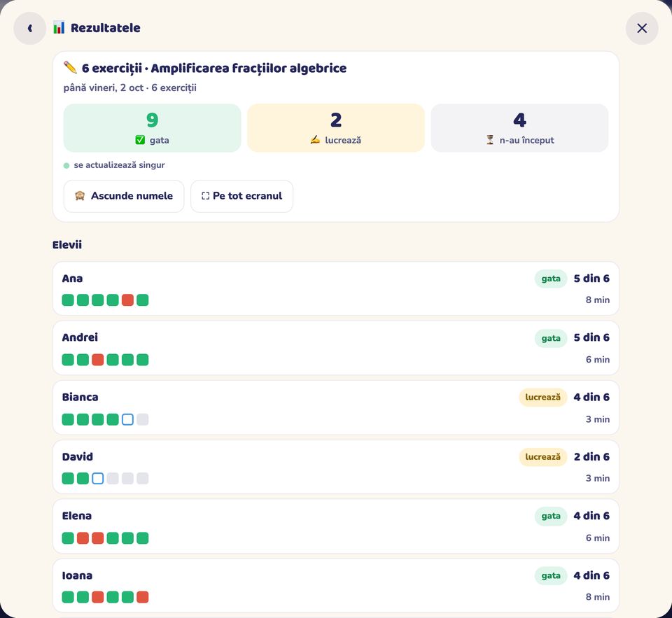Click the 3 min time in Bianca's row
This screenshot has width=672, height=618.
597,419
